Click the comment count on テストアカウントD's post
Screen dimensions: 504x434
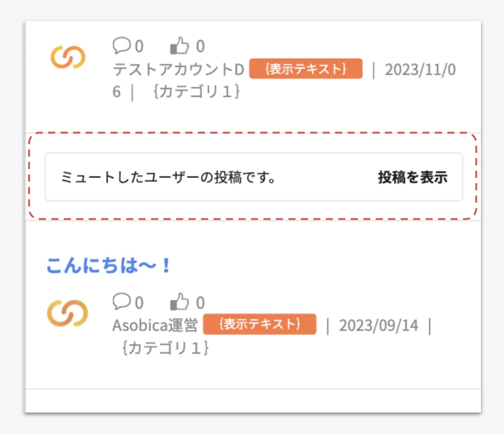click(139, 47)
